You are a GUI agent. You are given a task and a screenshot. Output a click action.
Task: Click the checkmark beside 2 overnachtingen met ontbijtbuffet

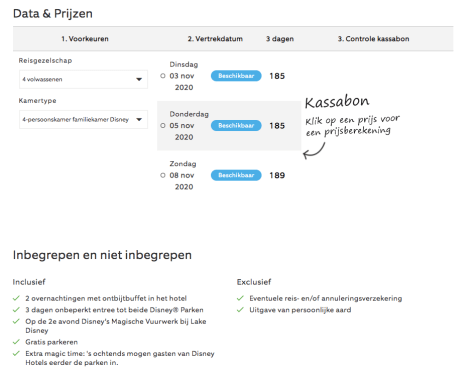16,298
